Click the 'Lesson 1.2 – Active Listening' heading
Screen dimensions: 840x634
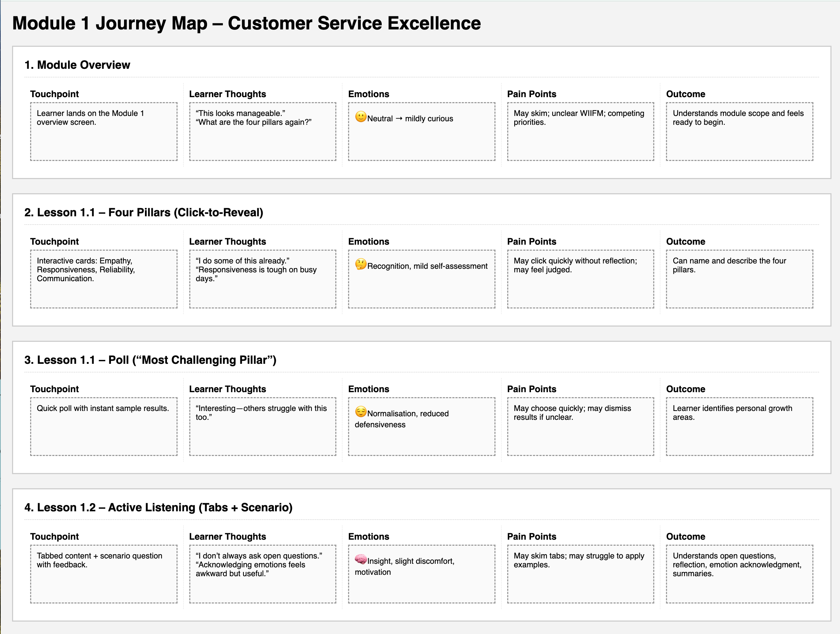[x=158, y=507]
